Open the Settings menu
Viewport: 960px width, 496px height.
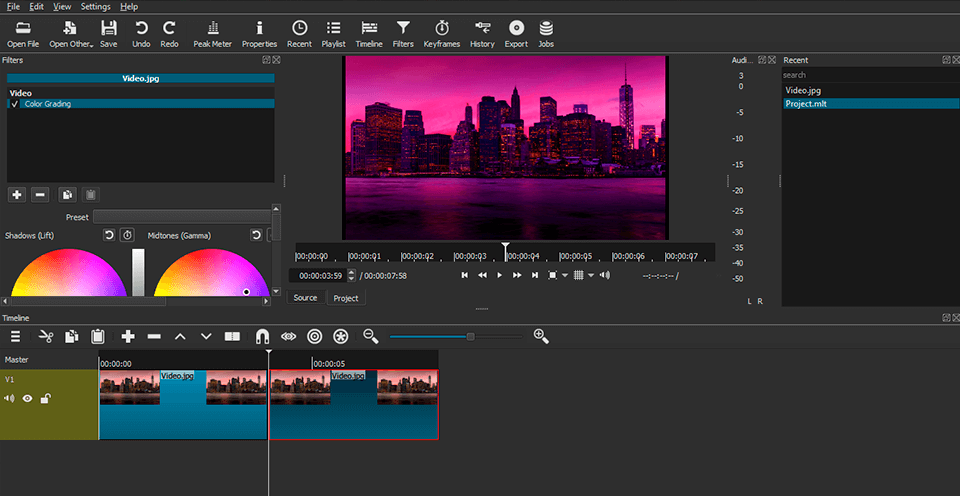click(x=96, y=6)
